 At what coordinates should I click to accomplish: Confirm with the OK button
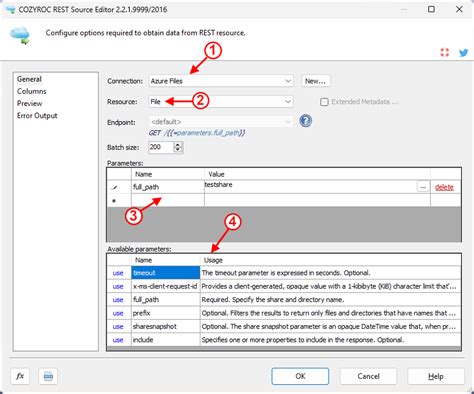(x=300, y=376)
